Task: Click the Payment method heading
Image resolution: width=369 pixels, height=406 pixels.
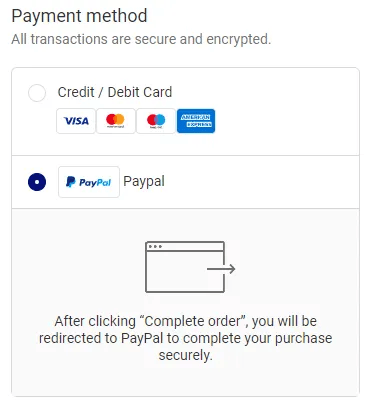Action: click(x=79, y=16)
